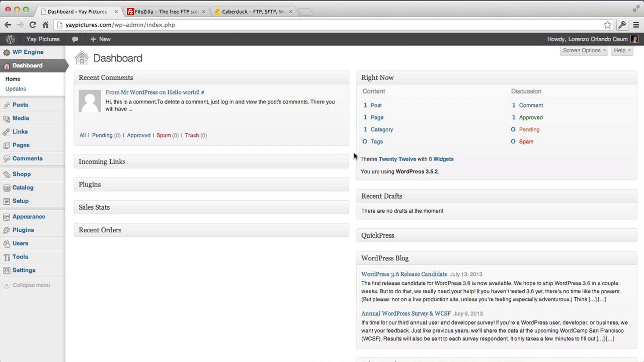
Task: Click the key icon in browser toolbar
Action: click(622, 25)
